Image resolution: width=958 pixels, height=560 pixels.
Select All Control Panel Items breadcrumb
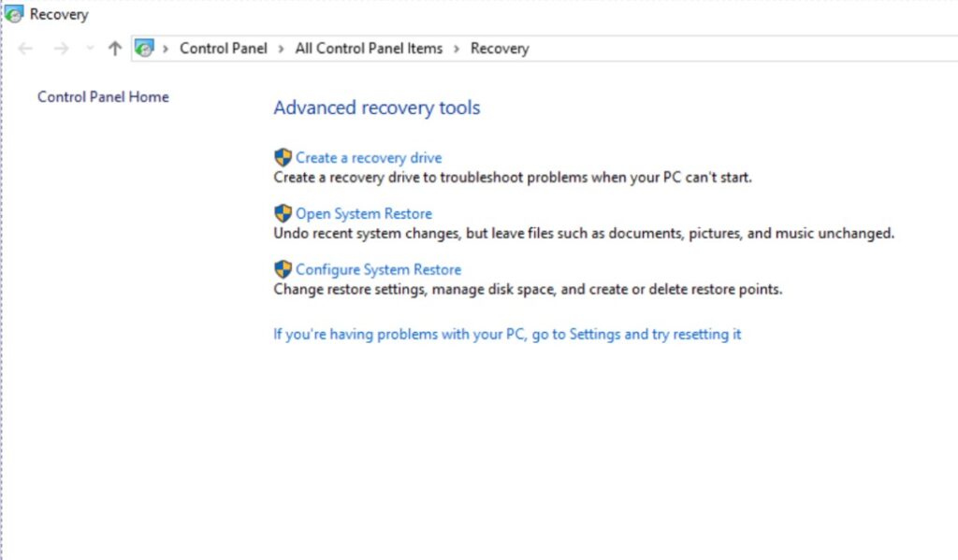coord(369,49)
